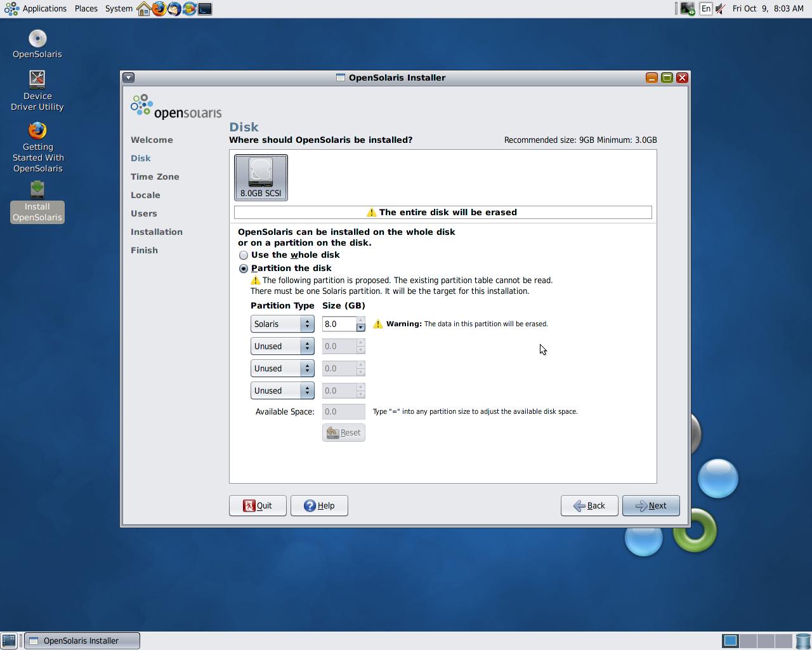Open the last Unused partition type dropdown
This screenshot has height=650, width=812.
click(x=282, y=390)
